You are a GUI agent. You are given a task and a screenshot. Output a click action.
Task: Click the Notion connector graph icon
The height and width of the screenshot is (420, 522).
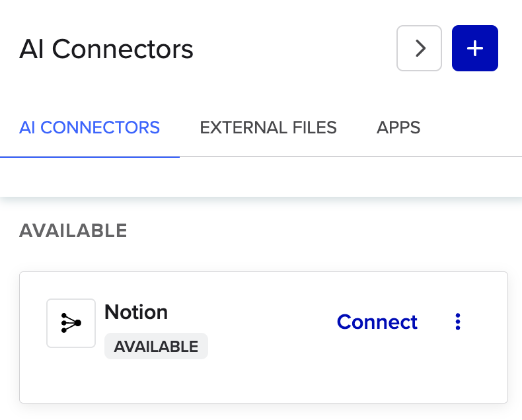point(71,323)
